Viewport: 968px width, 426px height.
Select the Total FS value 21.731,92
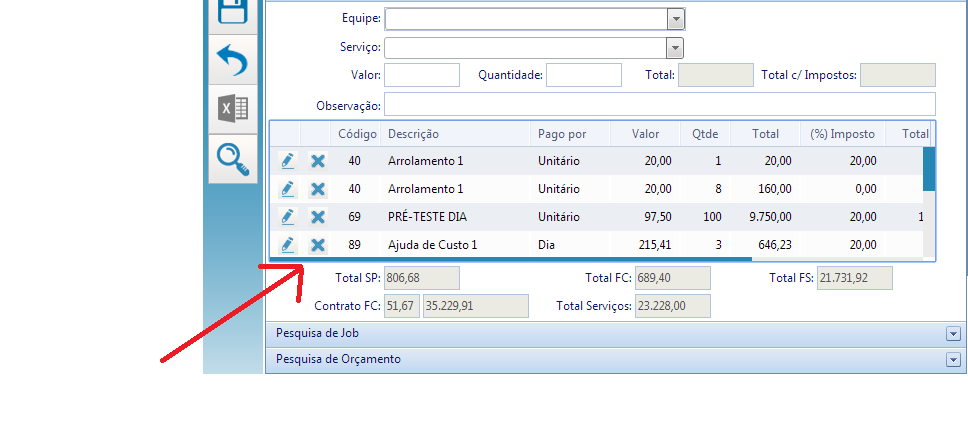point(855,278)
